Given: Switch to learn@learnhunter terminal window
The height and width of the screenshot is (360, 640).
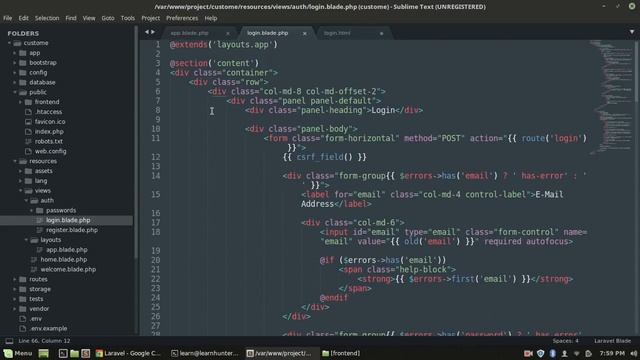Looking at the screenshot, I should (x=204, y=353).
